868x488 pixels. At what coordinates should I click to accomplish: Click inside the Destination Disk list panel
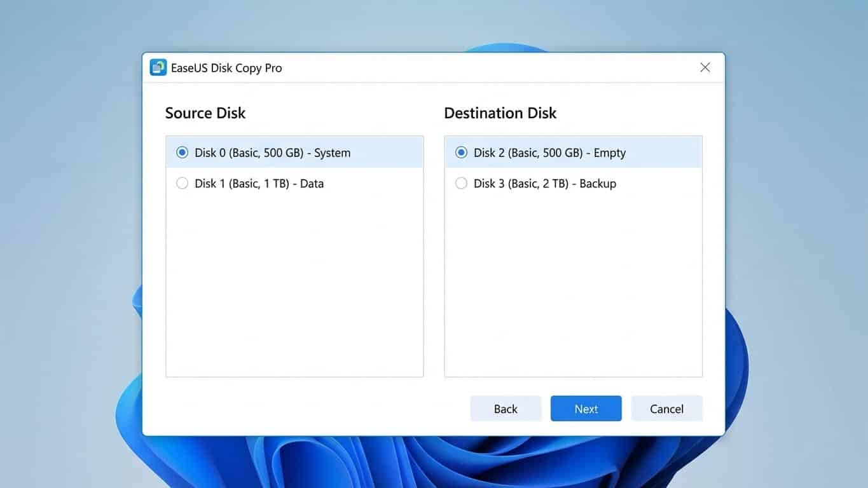pos(572,286)
